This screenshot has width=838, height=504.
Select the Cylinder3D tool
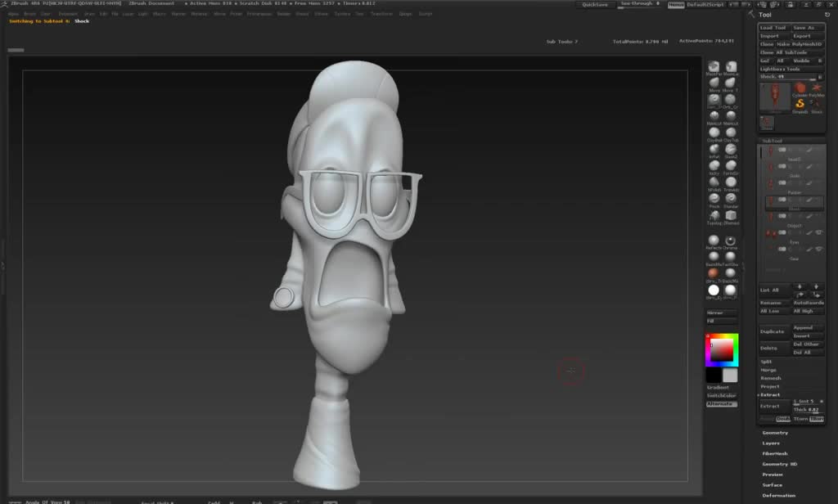coord(800,88)
